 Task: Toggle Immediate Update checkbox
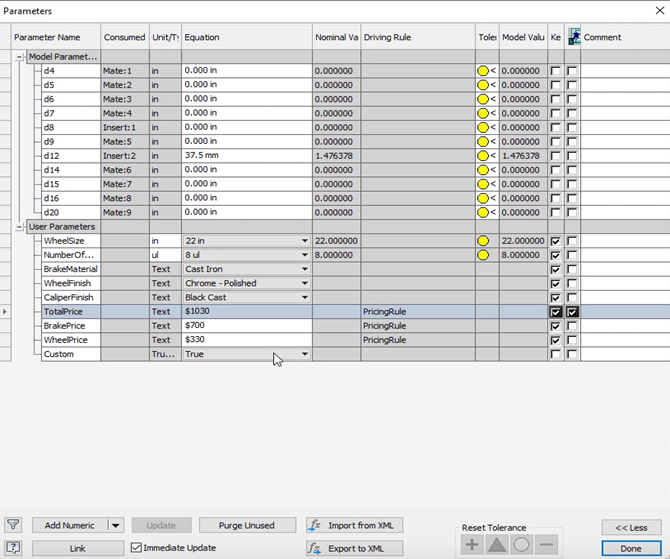click(x=136, y=547)
